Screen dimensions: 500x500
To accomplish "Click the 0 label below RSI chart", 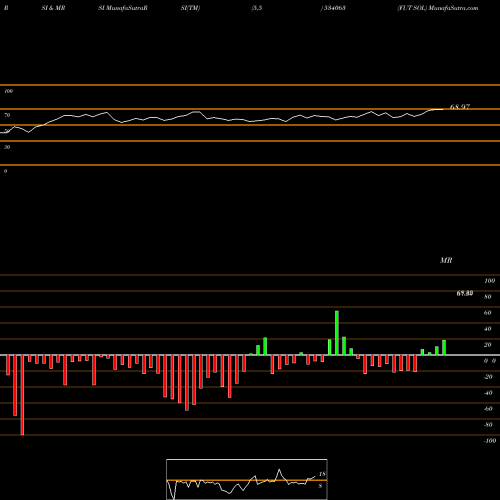I will [x=5, y=171].
